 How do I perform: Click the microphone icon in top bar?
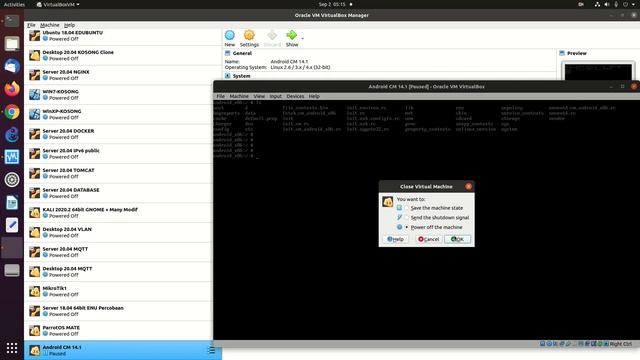click(x=616, y=4)
